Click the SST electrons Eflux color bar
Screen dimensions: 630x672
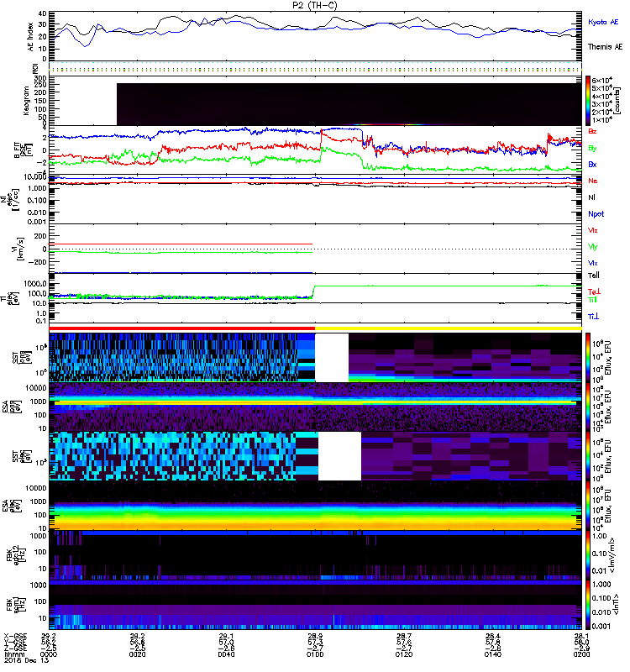588,456
